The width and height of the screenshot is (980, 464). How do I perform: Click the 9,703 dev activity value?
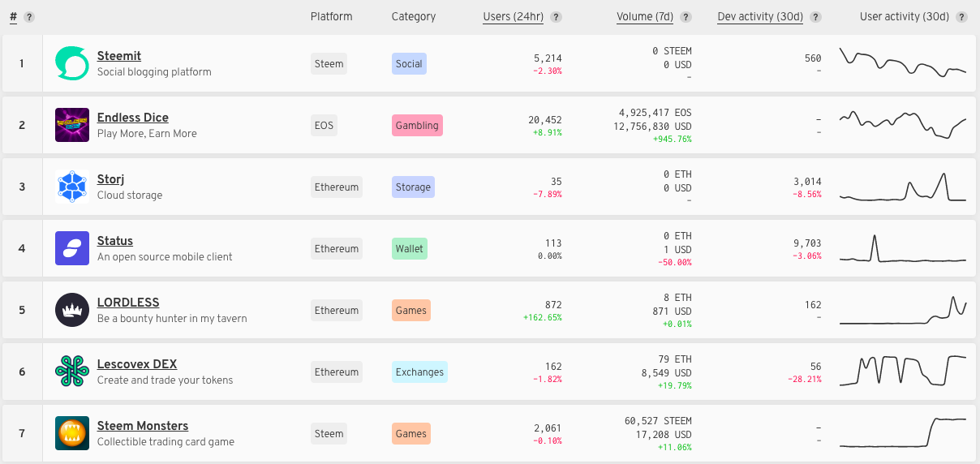coord(807,243)
